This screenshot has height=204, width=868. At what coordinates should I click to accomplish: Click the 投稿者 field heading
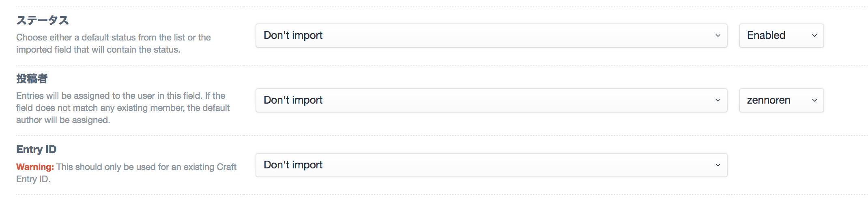coord(32,79)
